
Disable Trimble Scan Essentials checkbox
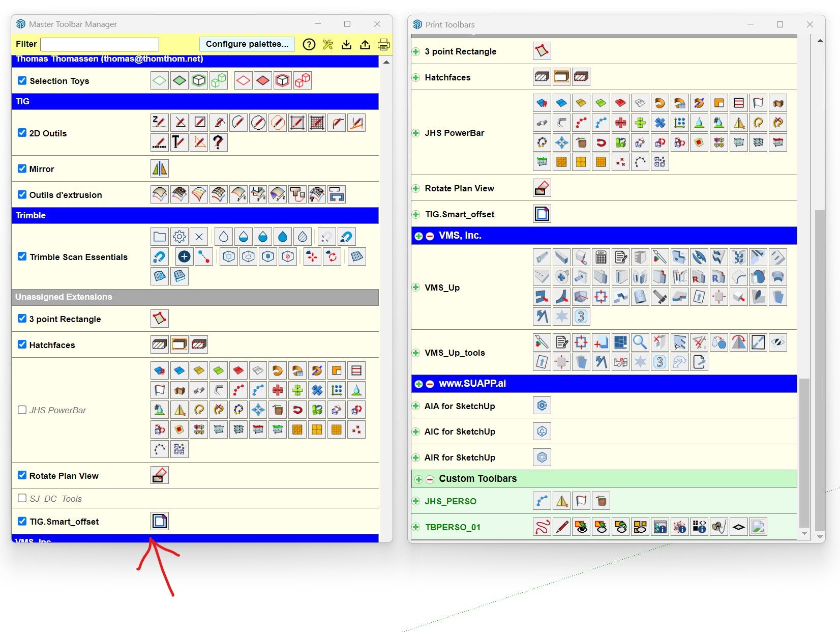point(22,256)
